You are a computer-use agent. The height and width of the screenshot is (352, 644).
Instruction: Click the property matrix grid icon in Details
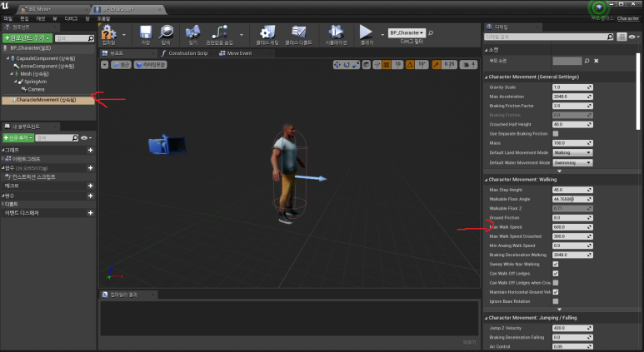(x=622, y=37)
